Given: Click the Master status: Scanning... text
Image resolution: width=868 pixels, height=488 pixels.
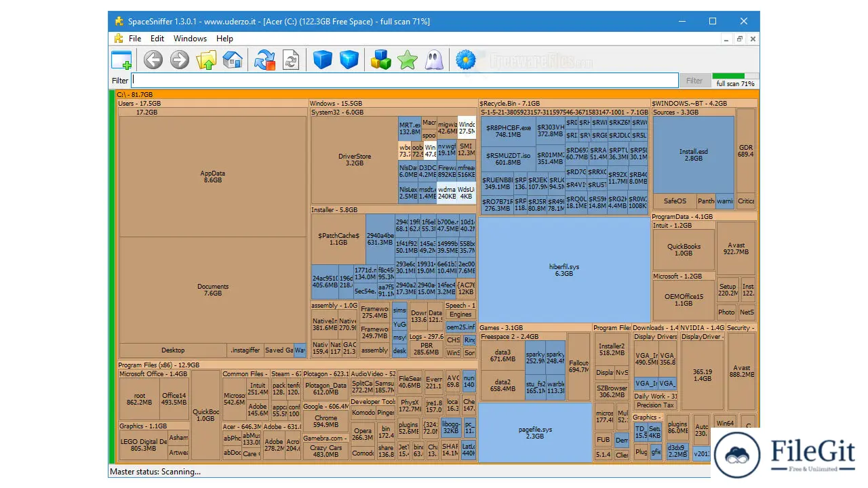Looking at the screenshot, I should coord(155,472).
